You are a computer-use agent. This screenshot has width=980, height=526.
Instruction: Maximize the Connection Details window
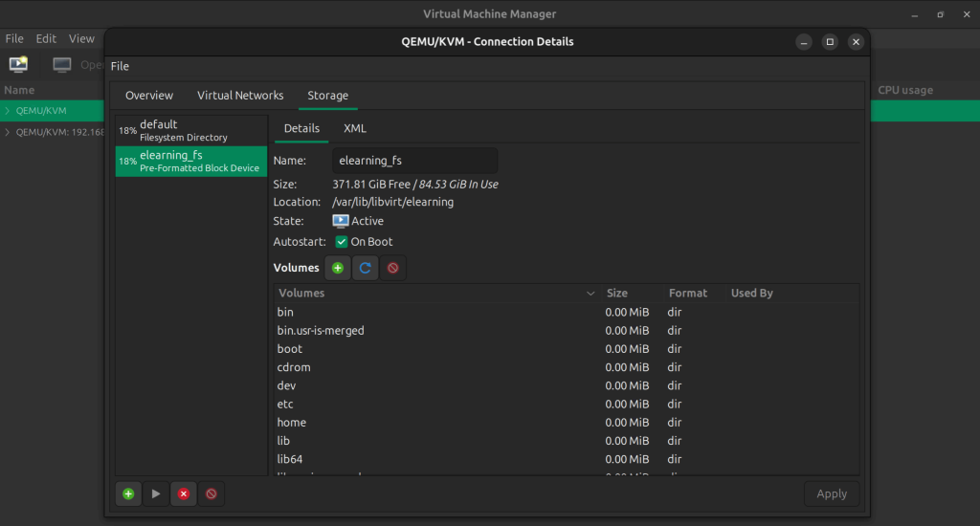point(830,42)
